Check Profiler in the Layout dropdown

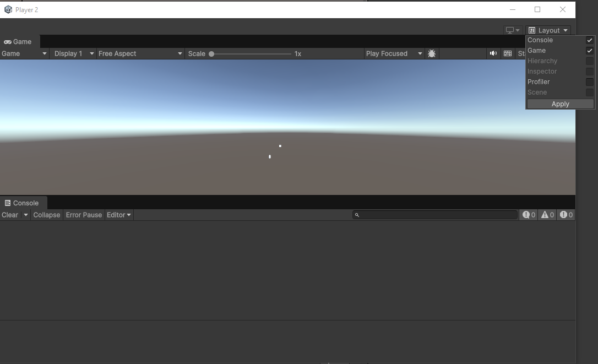[589, 82]
